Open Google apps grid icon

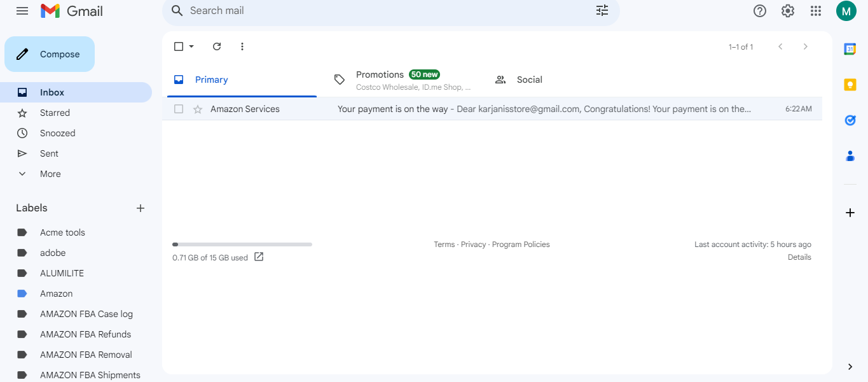tap(816, 11)
